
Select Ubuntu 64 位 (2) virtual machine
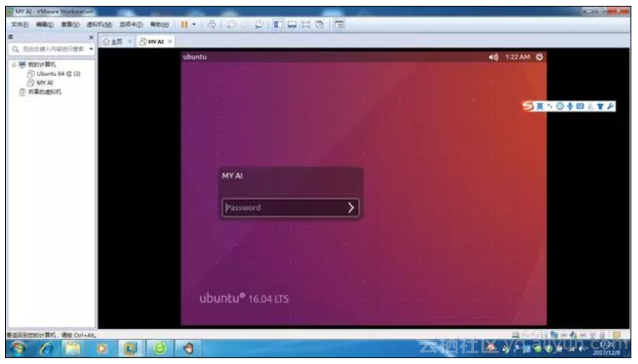58,74
